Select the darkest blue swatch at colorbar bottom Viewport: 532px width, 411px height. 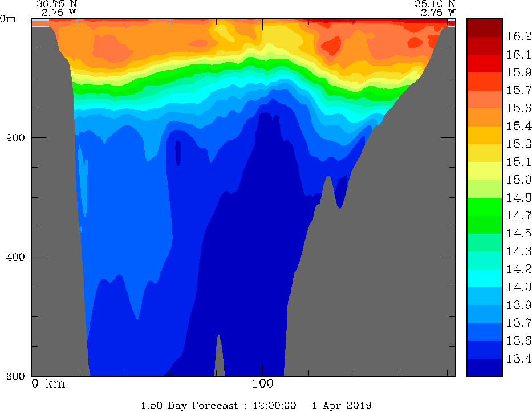pos(484,368)
